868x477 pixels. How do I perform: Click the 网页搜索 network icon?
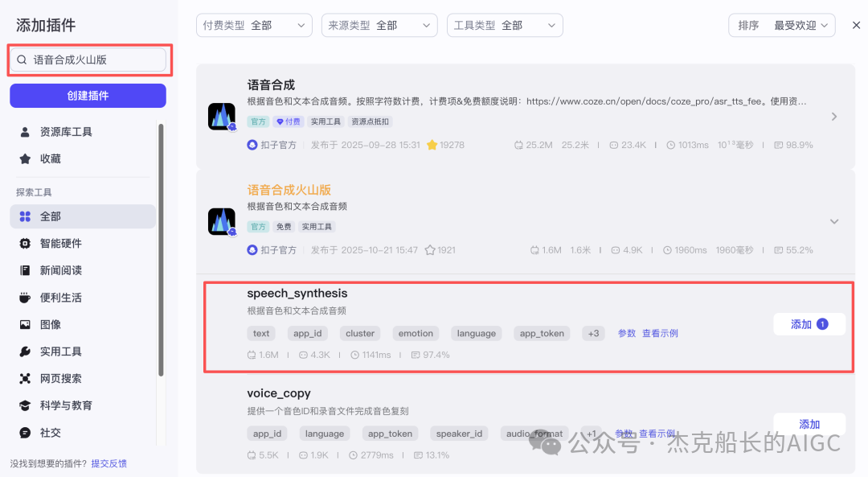25,378
